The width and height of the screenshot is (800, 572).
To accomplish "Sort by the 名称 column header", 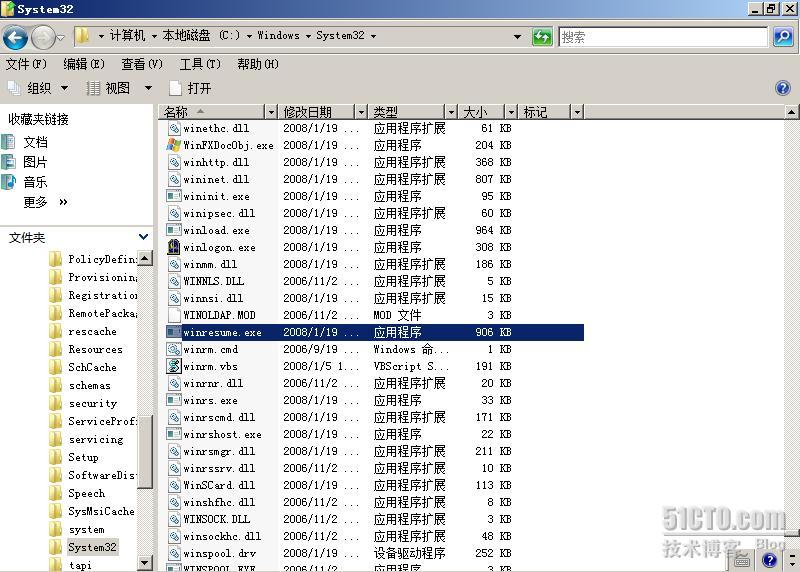I will point(212,112).
